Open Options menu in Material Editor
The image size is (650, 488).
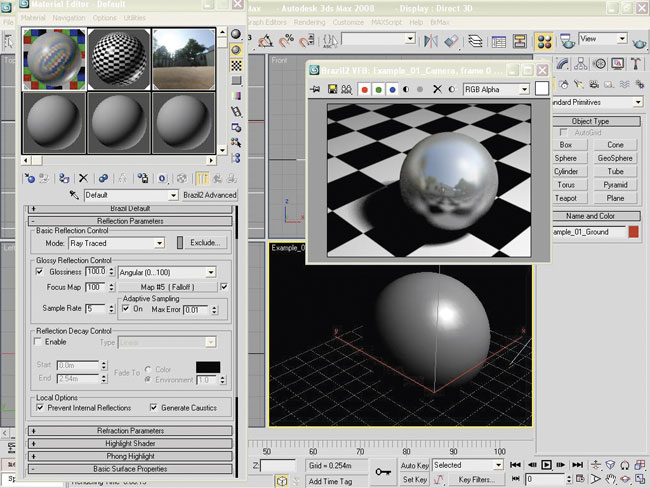[104, 18]
